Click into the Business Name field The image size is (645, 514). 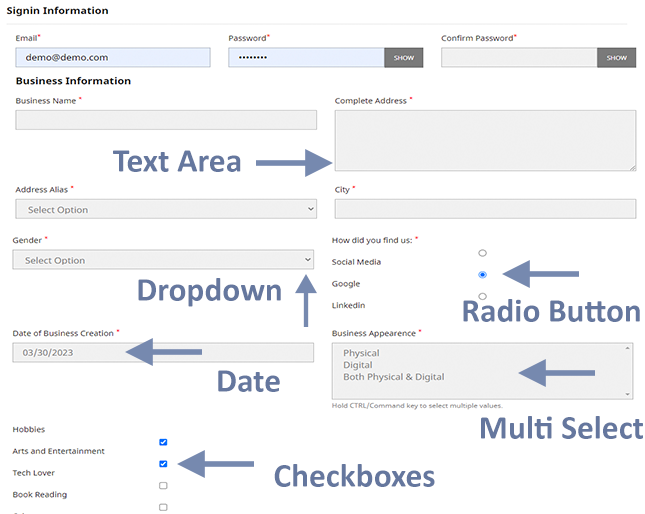tap(166, 120)
